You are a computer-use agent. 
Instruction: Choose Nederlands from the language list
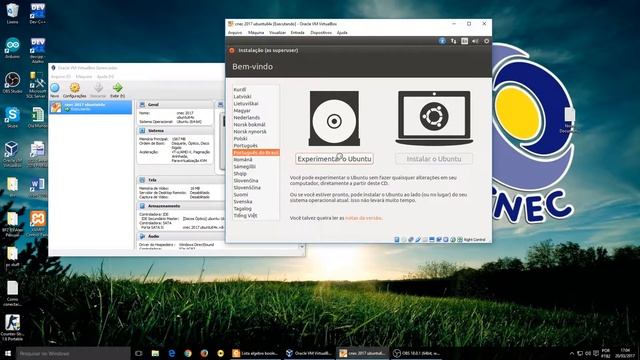tap(247, 118)
